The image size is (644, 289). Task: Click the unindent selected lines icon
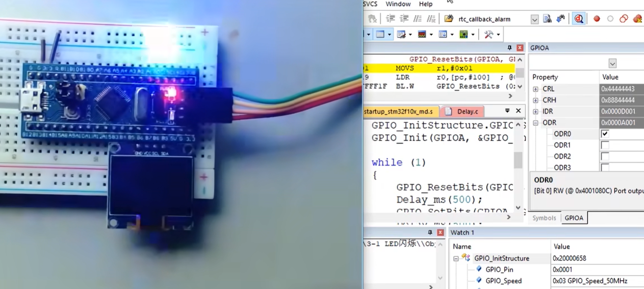click(404, 19)
